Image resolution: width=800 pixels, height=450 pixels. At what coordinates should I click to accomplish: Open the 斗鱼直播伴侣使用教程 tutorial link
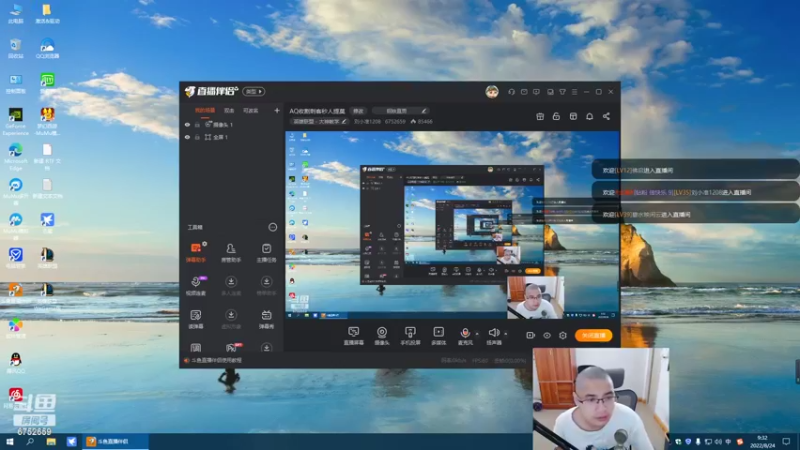(x=216, y=360)
